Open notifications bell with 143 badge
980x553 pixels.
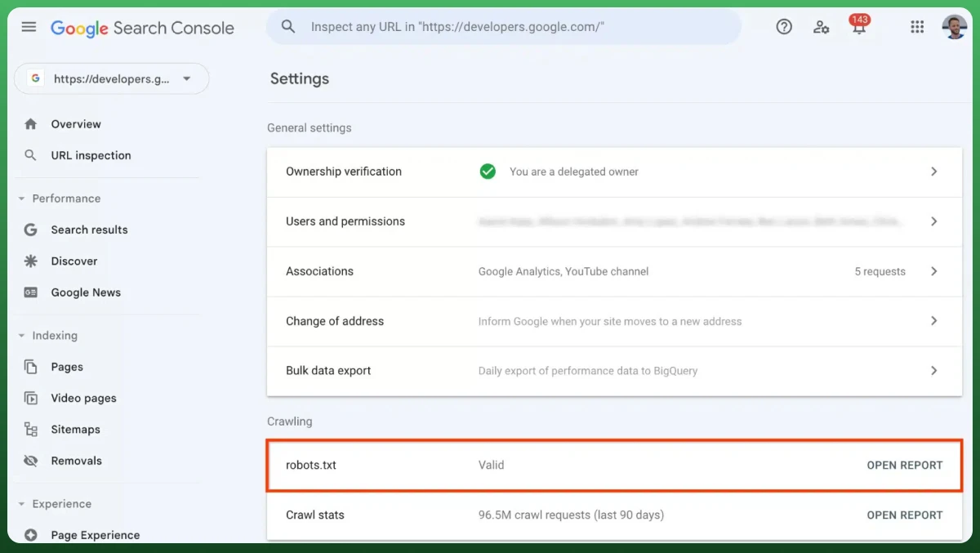pos(859,25)
